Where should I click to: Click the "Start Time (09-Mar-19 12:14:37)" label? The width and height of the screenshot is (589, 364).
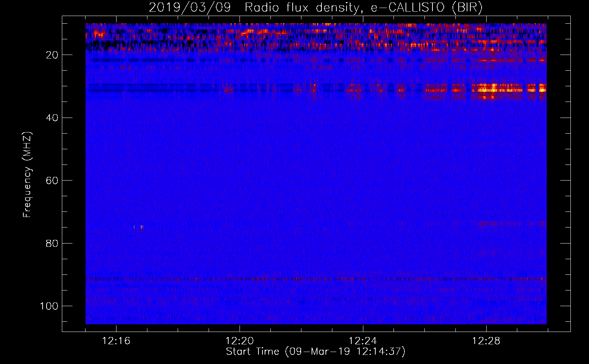(316, 352)
